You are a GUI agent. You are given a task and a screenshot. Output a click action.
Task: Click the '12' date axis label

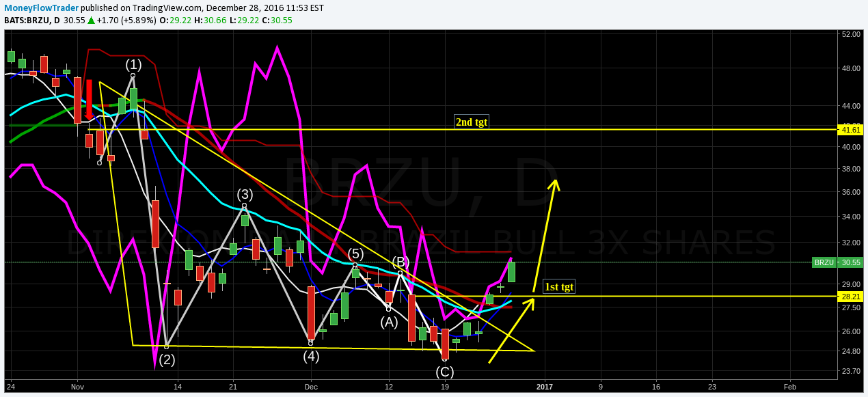click(389, 386)
